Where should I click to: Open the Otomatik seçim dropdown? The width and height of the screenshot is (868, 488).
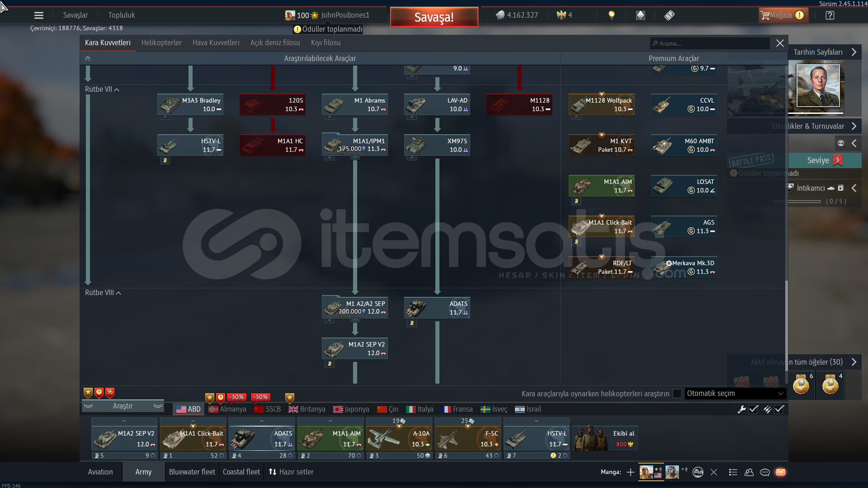[x=735, y=394]
